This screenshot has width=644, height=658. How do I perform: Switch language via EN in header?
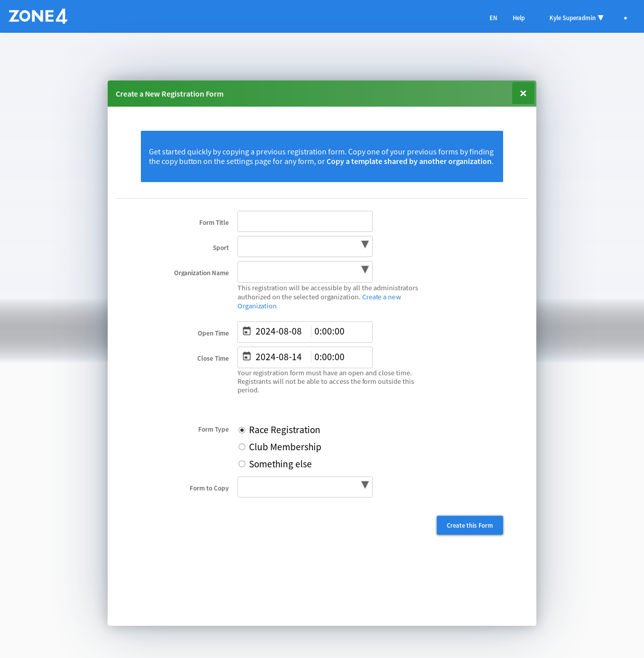(493, 18)
